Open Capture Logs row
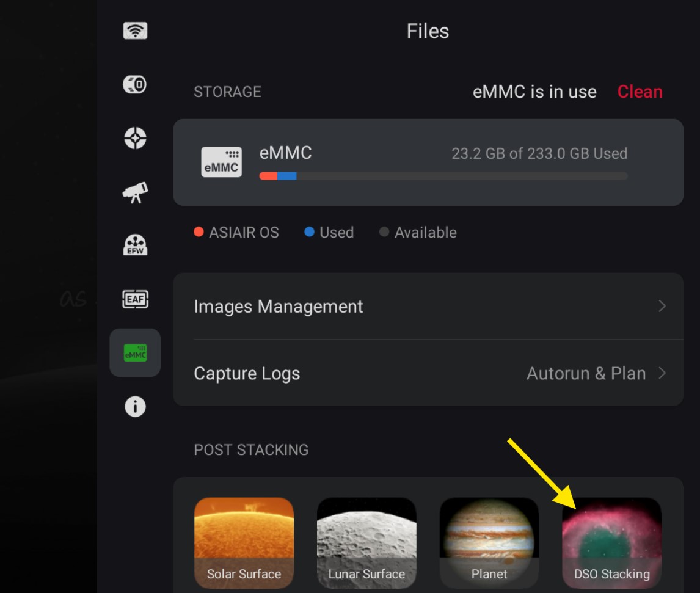Viewport: 700px width, 593px height. click(247, 373)
